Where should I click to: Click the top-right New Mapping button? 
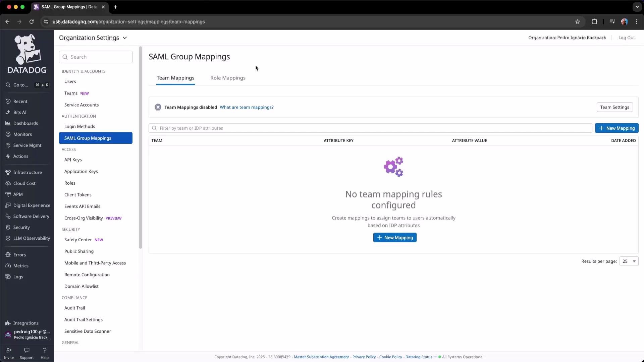pyautogui.click(x=616, y=128)
